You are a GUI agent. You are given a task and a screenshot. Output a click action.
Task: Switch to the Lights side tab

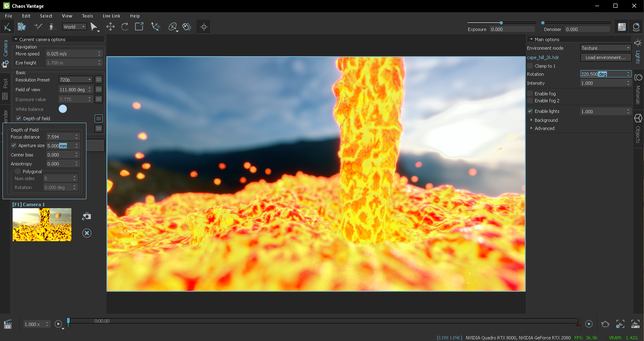pyautogui.click(x=638, y=57)
